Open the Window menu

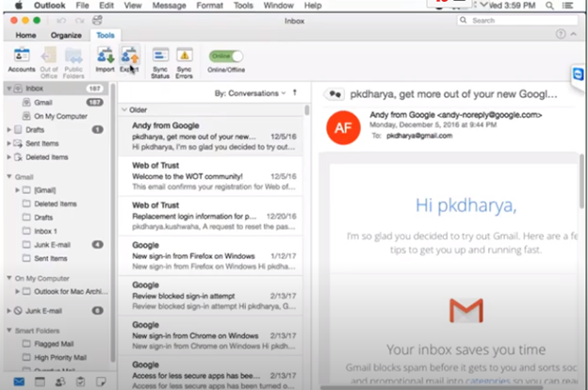[278, 6]
